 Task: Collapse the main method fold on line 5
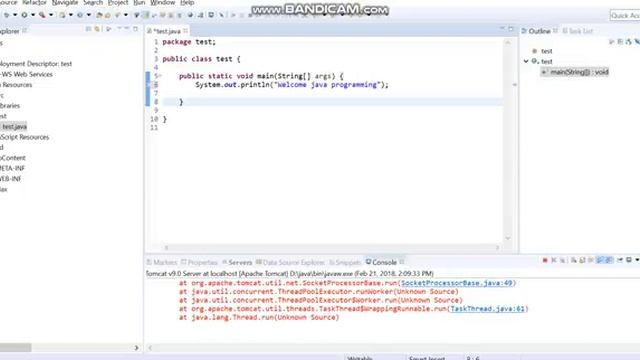pyautogui.click(x=160, y=76)
